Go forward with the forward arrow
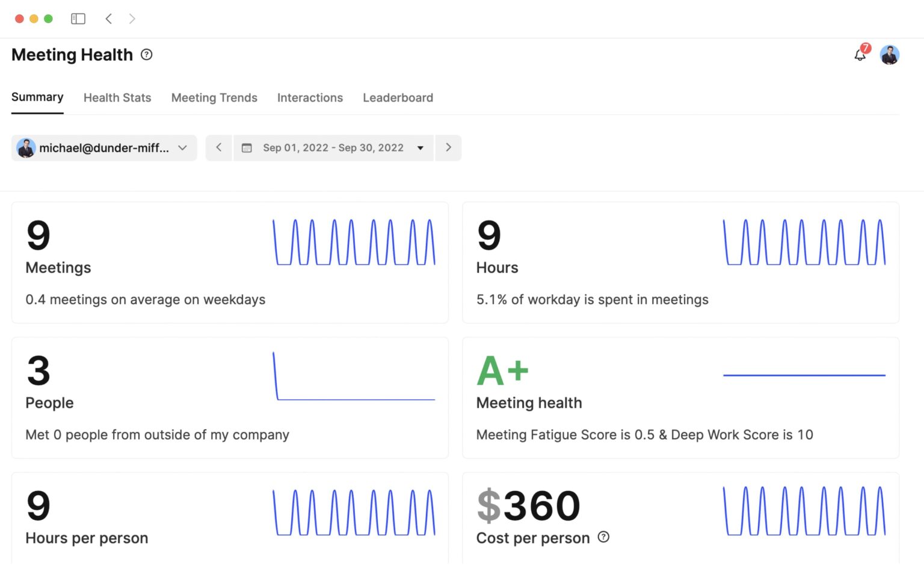 coord(132,19)
